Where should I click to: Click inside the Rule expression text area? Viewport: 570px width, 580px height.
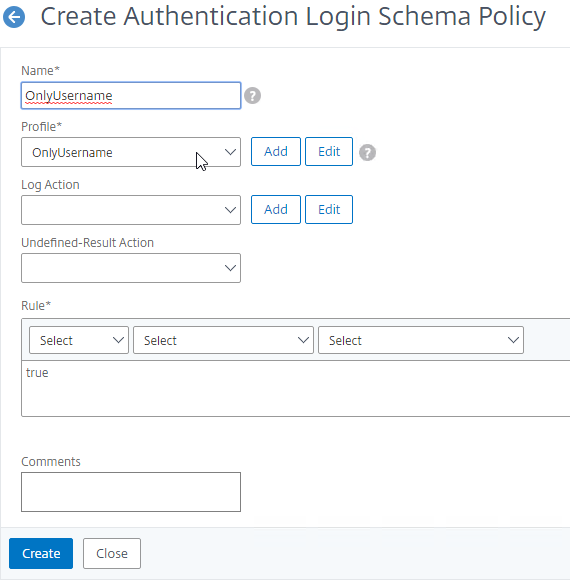pos(296,389)
